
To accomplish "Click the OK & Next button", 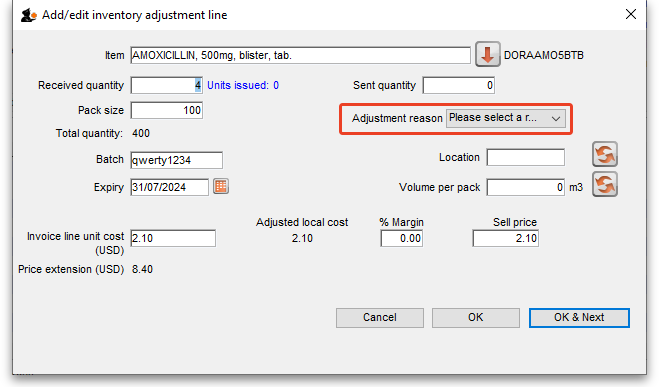I will pyautogui.click(x=579, y=318).
